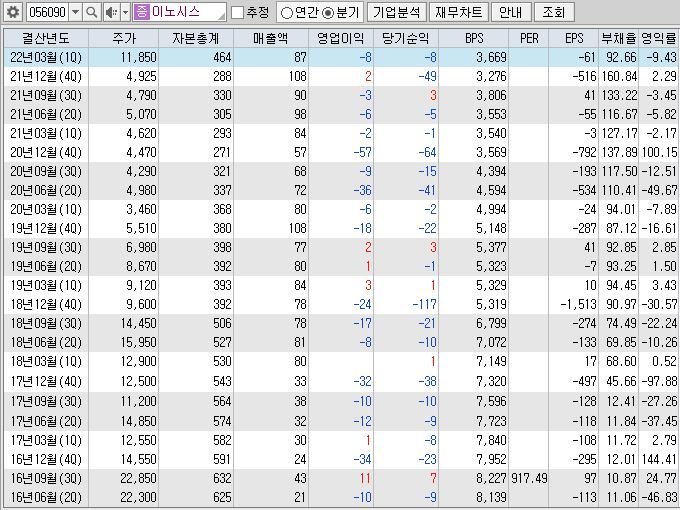Click the purple 증 badge icon
The image size is (680, 510).
click(141, 12)
